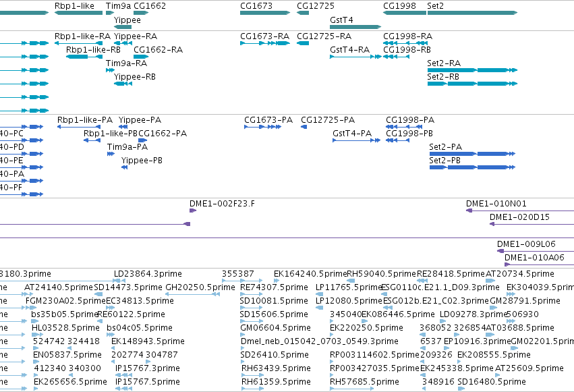Select transcript Yippee-RB
The image size is (574, 392).
[123, 84]
